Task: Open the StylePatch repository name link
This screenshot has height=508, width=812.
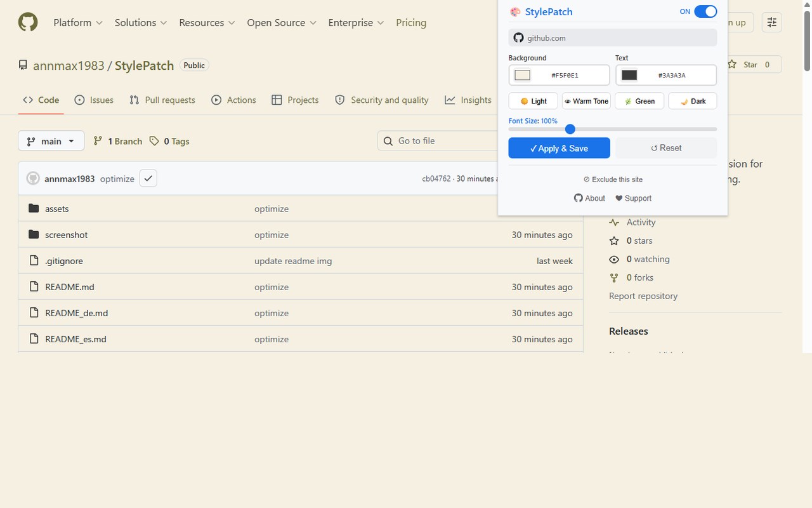Action: coord(145,65)
